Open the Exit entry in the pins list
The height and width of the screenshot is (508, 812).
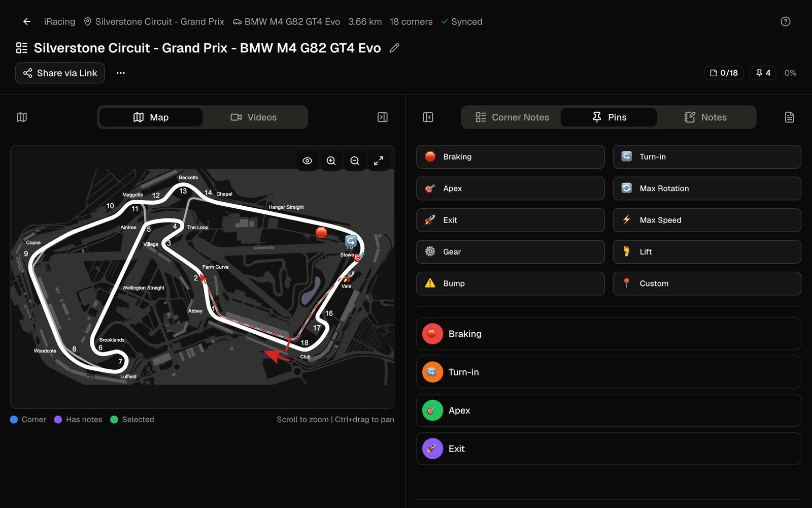pyautogui.click(x=608, y=449)
